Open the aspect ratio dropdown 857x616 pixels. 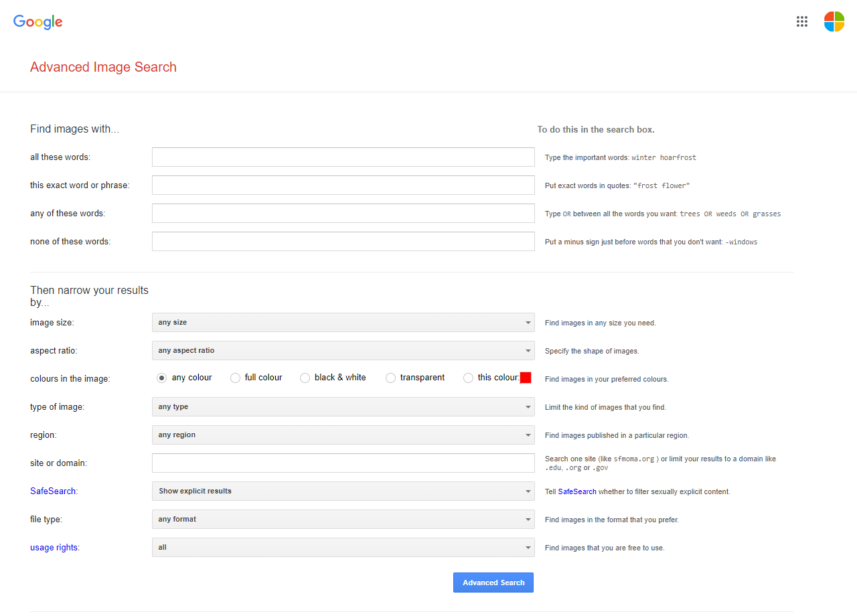pyautogui.click(x=343, y=350)
